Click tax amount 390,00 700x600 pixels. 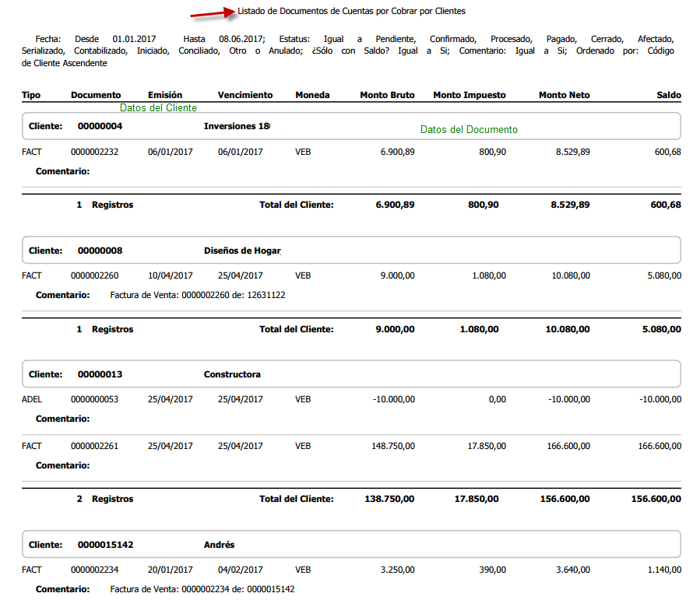[x=493, y=570]
